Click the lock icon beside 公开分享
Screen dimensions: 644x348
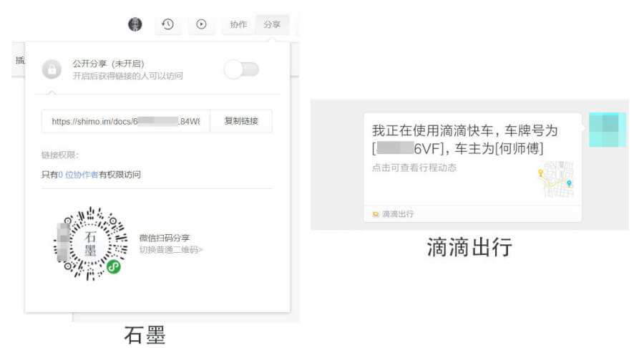pyautogui.click(x=52, y=69)
